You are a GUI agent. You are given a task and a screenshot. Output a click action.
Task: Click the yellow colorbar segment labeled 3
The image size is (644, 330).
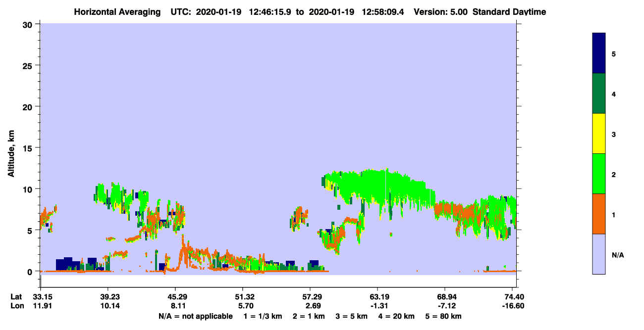pos(599,134)
